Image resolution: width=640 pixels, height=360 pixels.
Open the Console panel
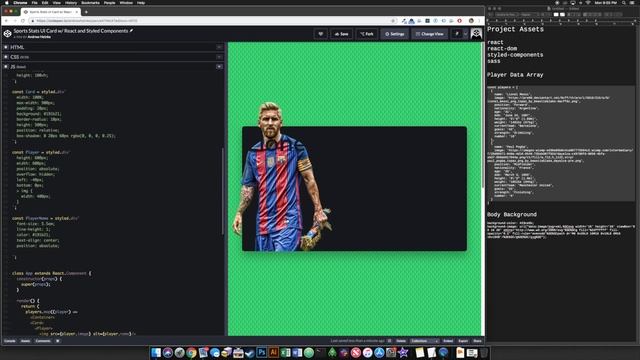pos(10,341)
